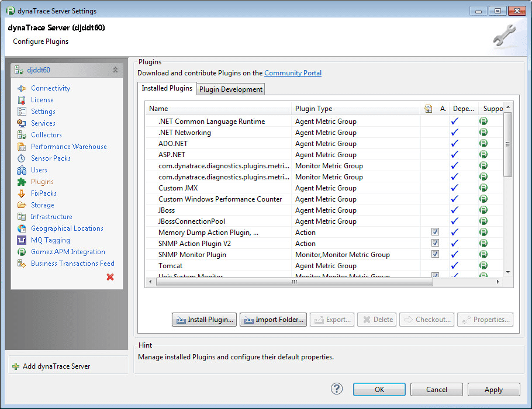
Task: Open MQ Tagging settings page
Action: click(50, 240)
